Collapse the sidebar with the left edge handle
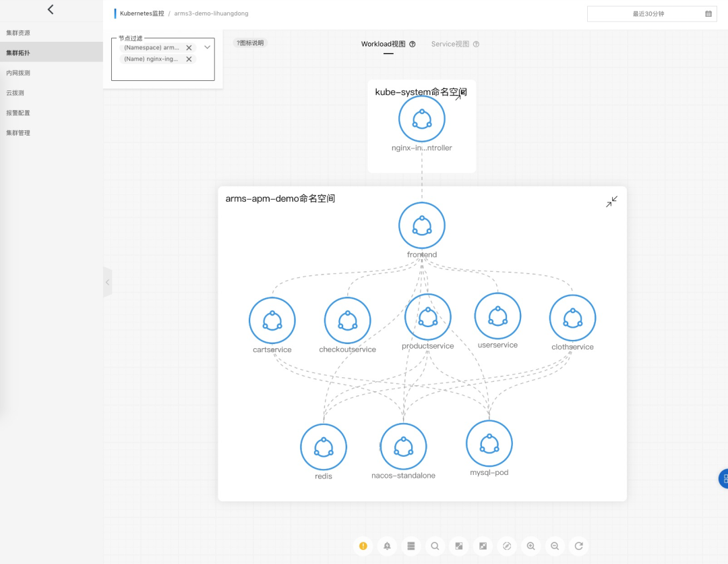This screenshot has width=728, height=564. (x=108, y=282)
